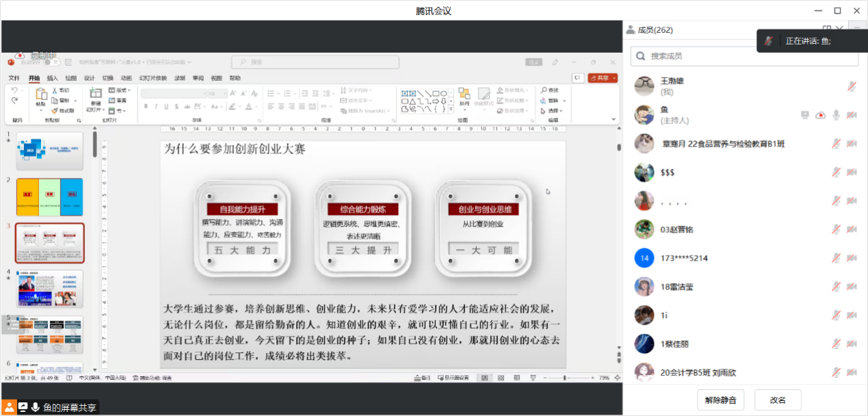The height and width of the screenshot is (416, 868).
Task: Toggle the muted mic icon next to 王瀚雄
Action: click(852, 86)
